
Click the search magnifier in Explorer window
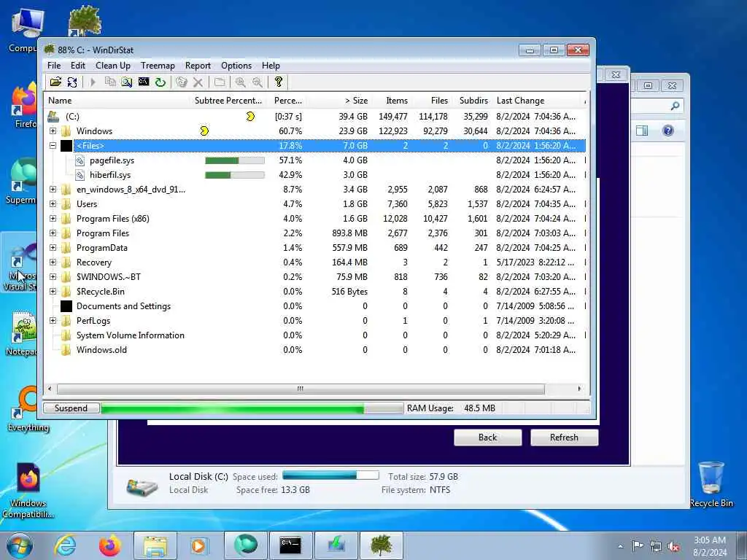pos(675,106)
